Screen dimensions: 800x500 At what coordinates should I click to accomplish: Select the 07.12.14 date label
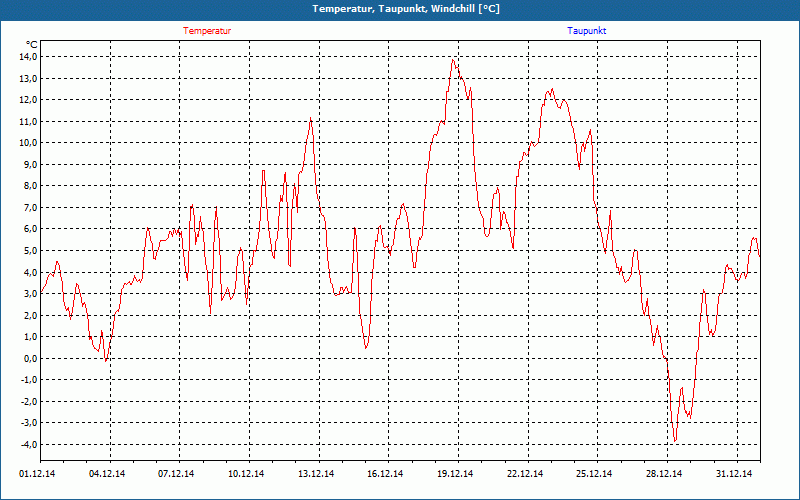[176, 473]
